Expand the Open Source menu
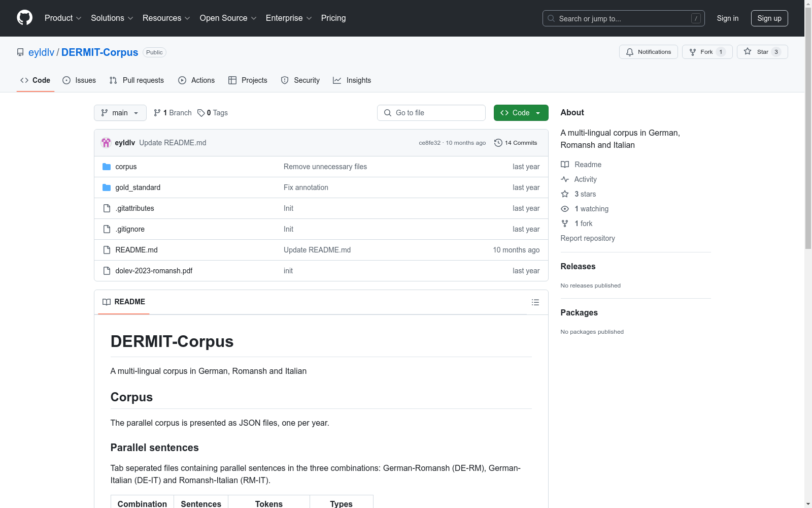812x508 pixels. point(228,18)
